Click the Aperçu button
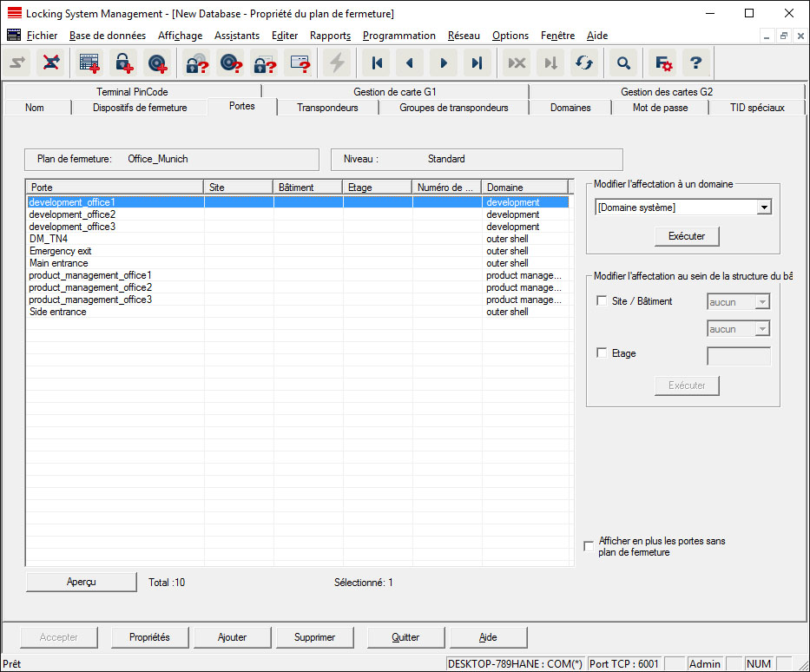The width and height of the screenshot is (810, 672). coord(81,582)
